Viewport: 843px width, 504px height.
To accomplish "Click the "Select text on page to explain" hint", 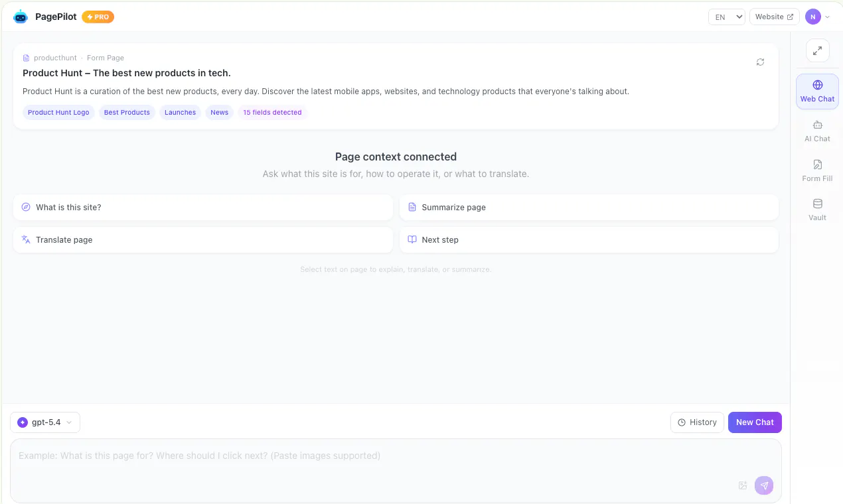I will [396, 270].
